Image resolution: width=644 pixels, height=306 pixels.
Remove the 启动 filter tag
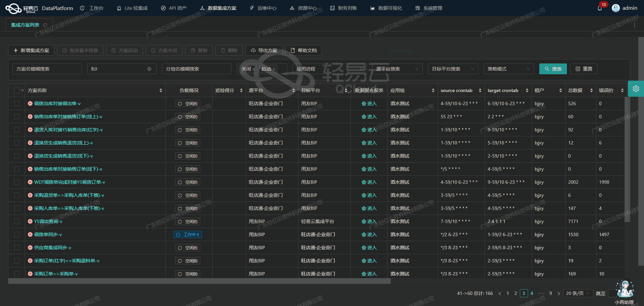274,69
